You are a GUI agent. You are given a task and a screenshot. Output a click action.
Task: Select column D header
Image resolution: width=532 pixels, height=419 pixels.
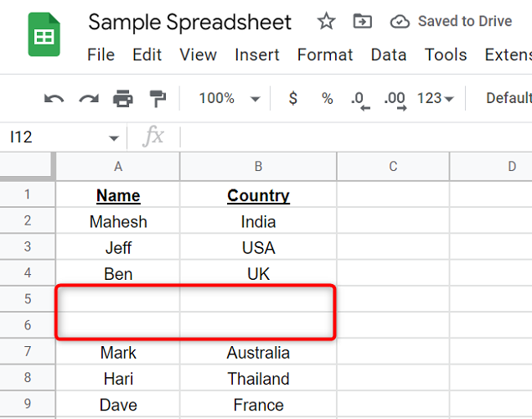[491, 167]
